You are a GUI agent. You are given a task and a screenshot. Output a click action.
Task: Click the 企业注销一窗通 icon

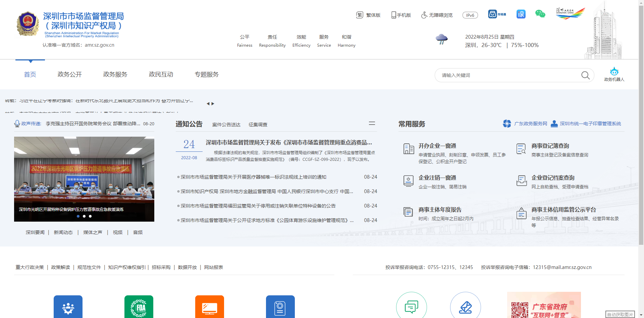tap(409, 181)
